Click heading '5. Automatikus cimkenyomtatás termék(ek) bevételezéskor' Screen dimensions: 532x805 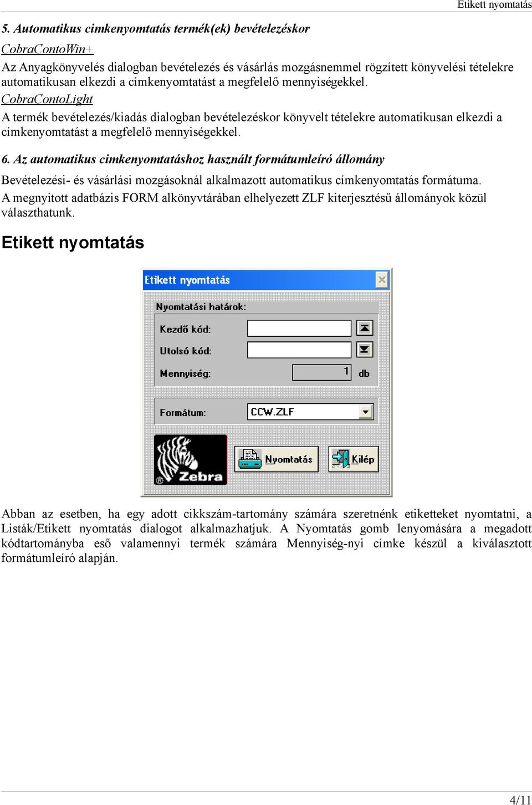coord(156,28)
